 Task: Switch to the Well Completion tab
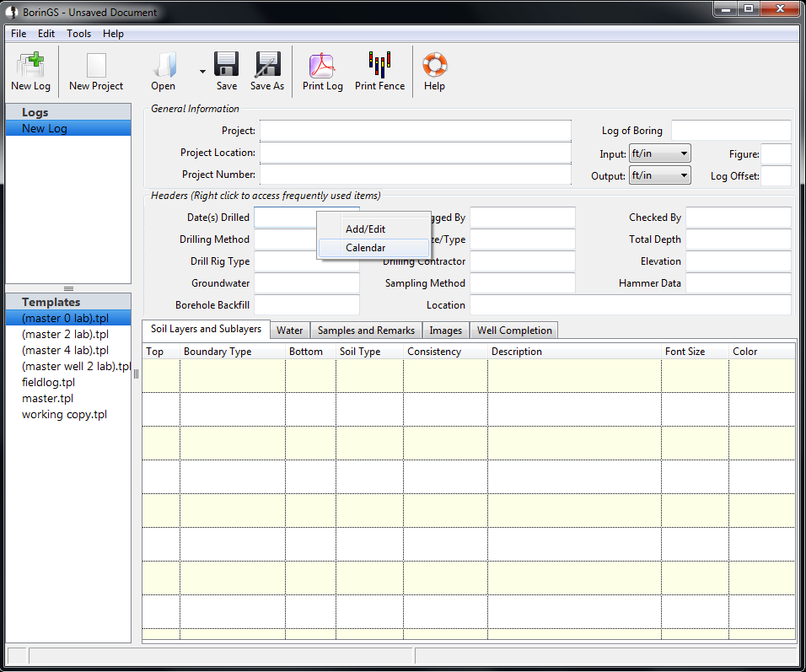[514, 330]
